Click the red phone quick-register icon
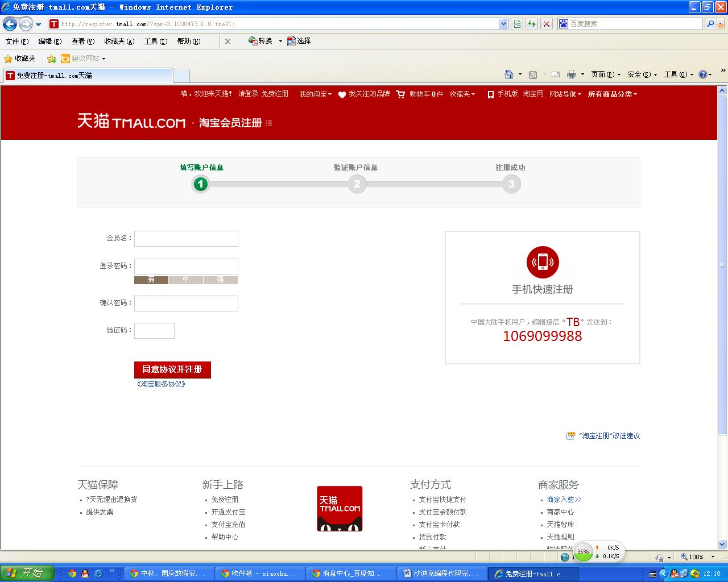Viewport: 728px width, 582px height. pos(543,262)
